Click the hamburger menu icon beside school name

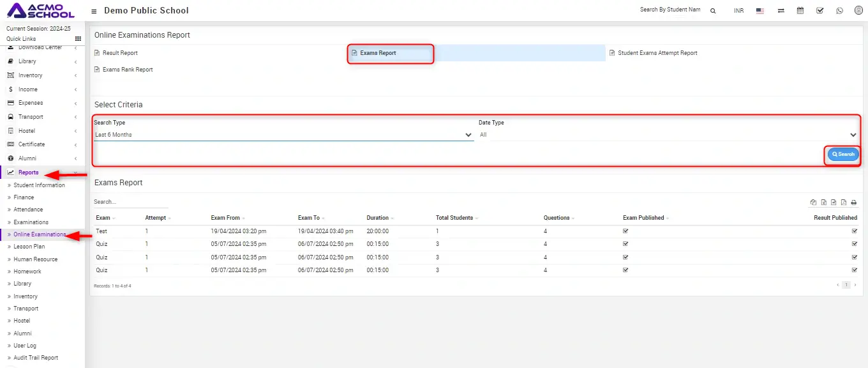94,11
